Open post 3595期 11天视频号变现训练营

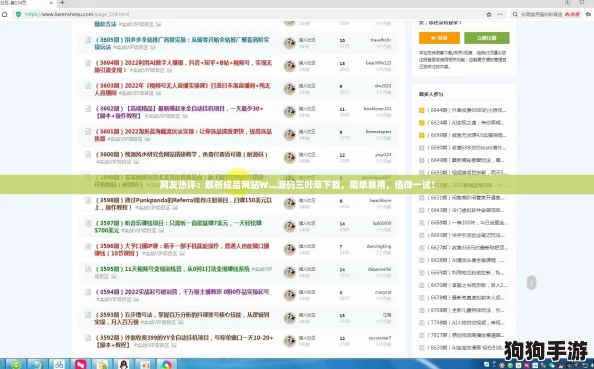pyautogui.click(x=172, y=269)
